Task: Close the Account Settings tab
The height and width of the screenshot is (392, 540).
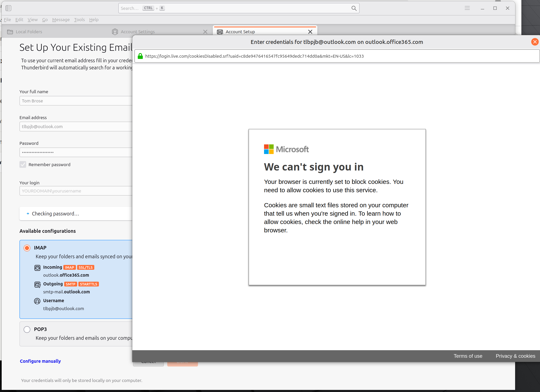Action: pyautogui.click(x=205, y=32)
